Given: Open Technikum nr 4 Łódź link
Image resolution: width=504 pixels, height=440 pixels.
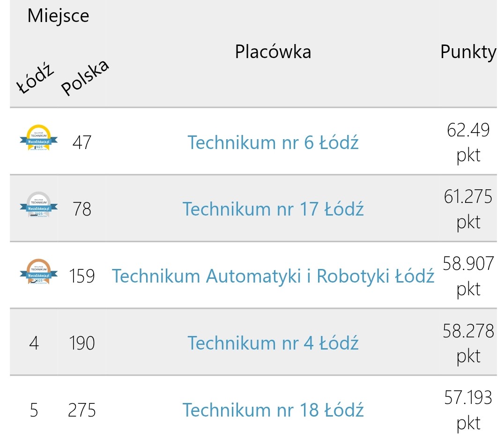Looking at the screenshot, I should [273, 343].
